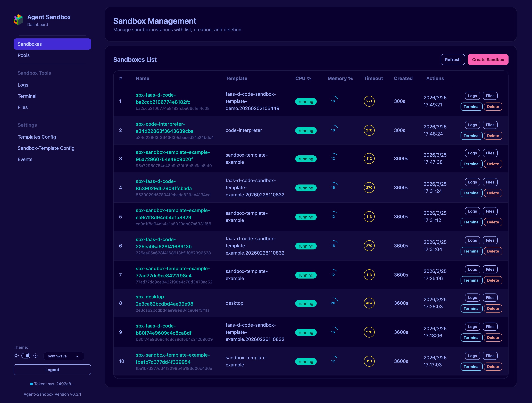Click memory gauge showing 271
The width and height of the screenshot is (532, 403).
point(369,101)
